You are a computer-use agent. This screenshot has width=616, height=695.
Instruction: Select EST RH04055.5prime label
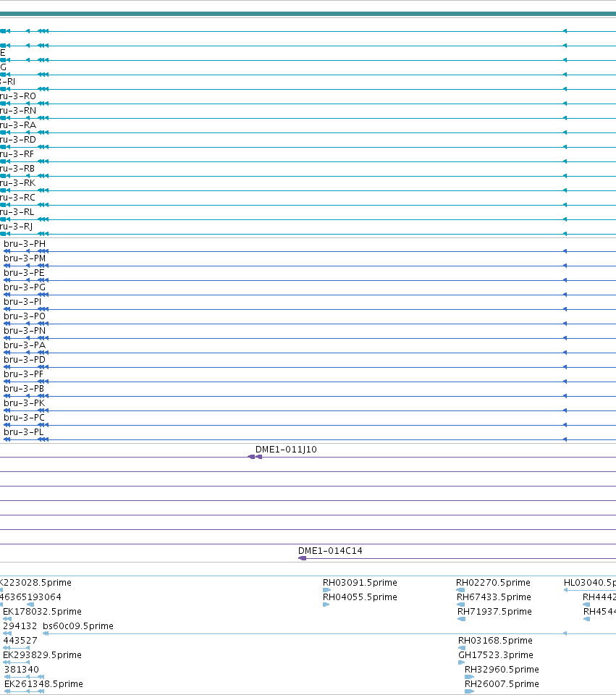(x=360, y=597)
